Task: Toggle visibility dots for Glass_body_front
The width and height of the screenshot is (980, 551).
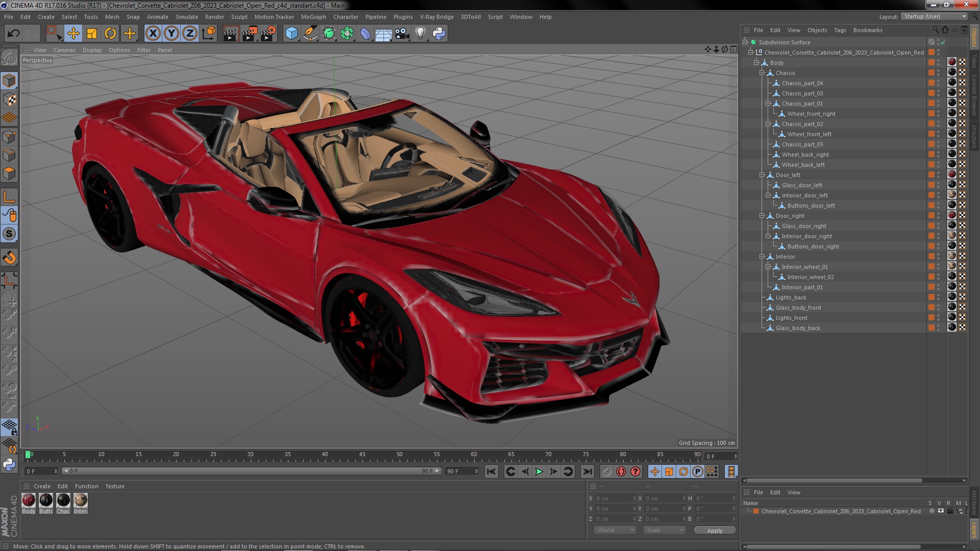Action: point(938,308)
